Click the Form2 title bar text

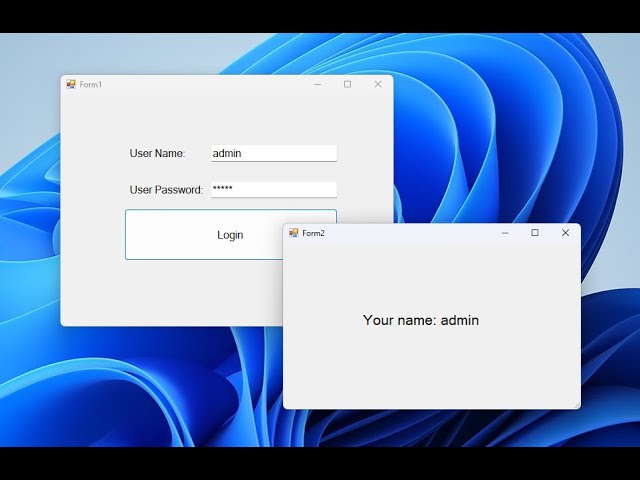313,233
